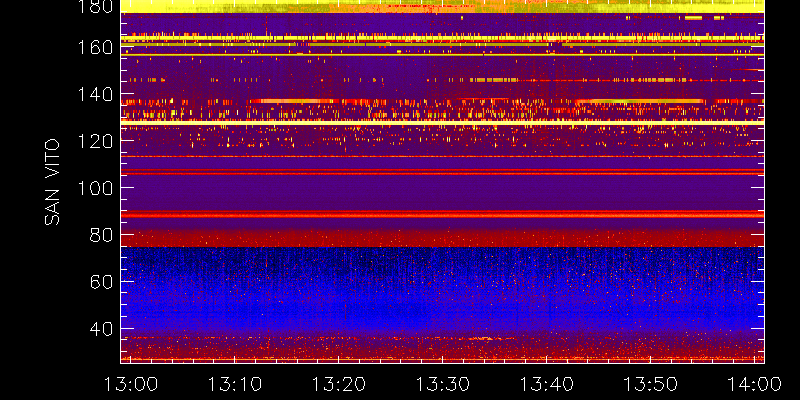Click the SAN VITO axis title
This screenshot has width=800, height=400.
click(x=52, y=182)
